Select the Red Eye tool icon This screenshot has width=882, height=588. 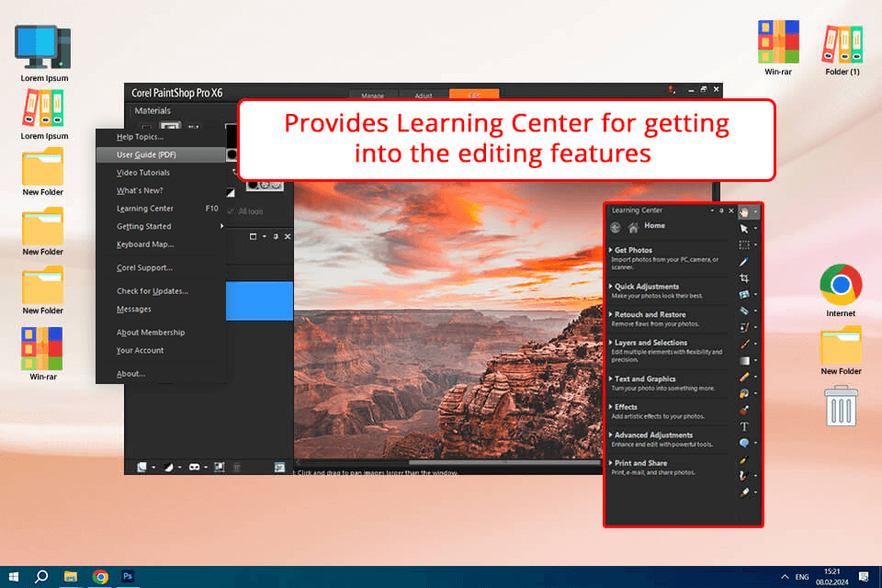pos(743,311)
